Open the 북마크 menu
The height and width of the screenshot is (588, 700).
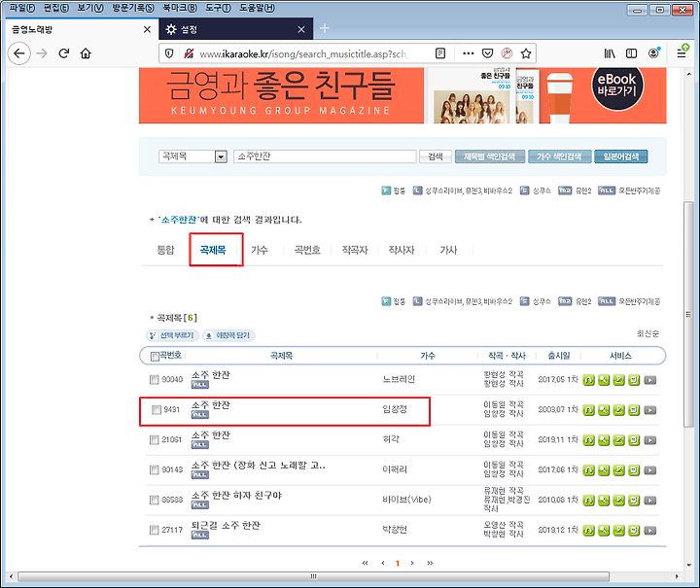(x=180, y=8)
